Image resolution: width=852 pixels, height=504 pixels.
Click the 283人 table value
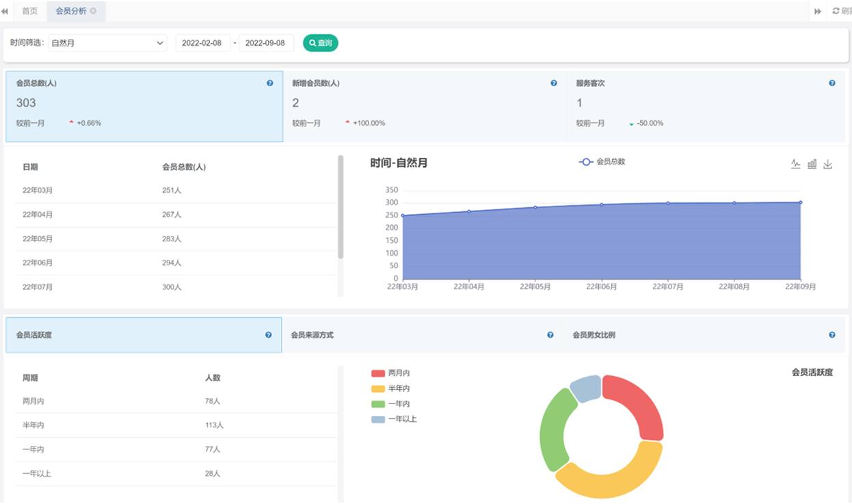(172, 239)
